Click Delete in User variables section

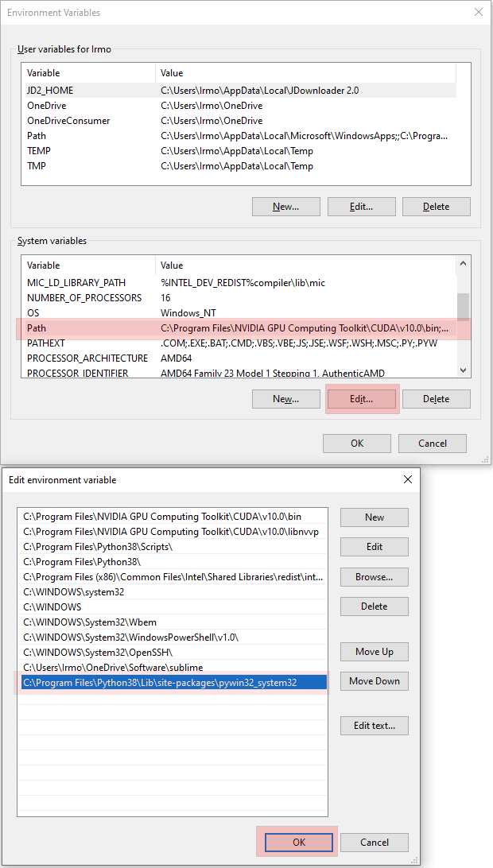click(x=436, y=207)
